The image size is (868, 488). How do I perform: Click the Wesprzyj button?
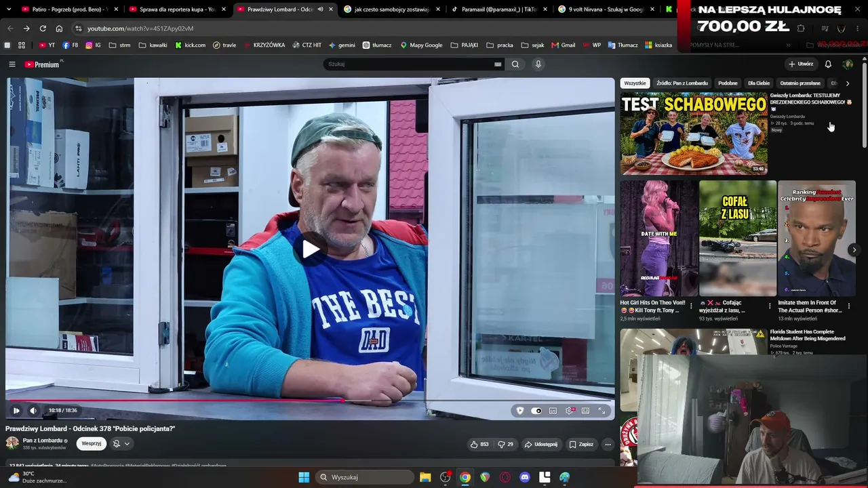click(91, 444)
